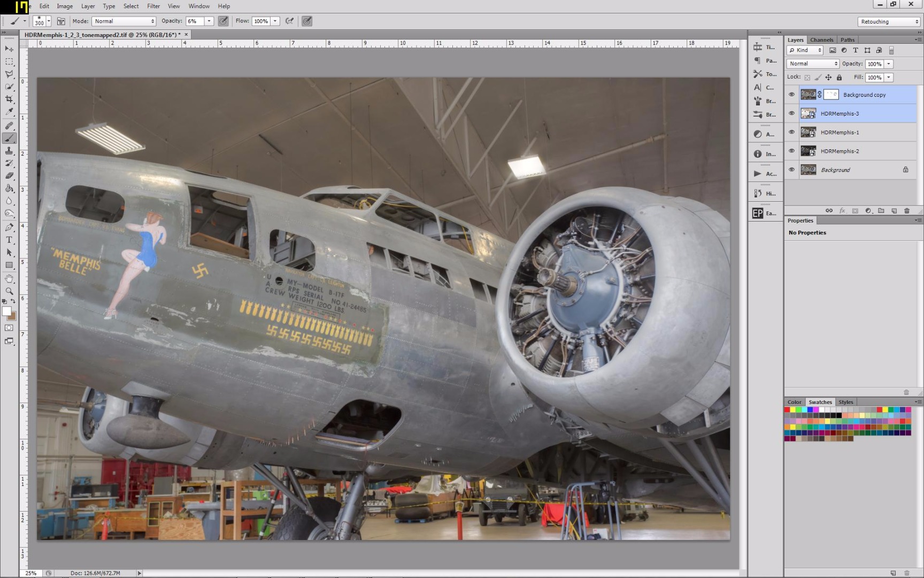The height and width of the screenshot is (578, 924).
Task: Click the Delete layer trash button
Action: tap(907, 211)
